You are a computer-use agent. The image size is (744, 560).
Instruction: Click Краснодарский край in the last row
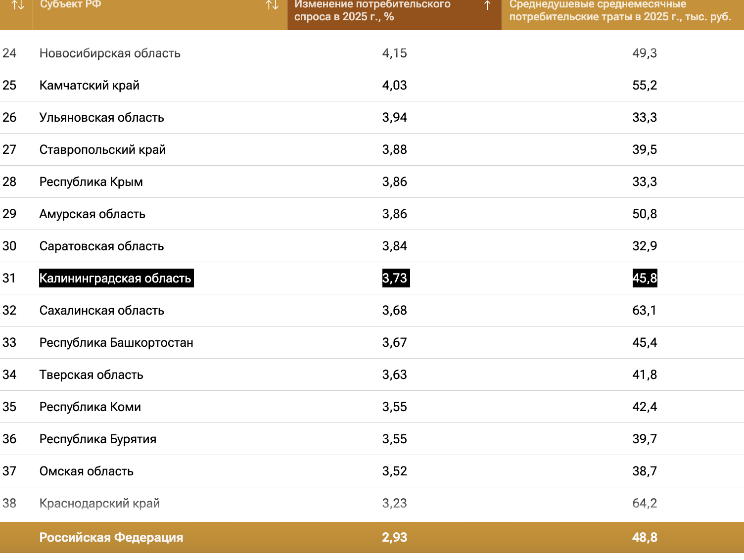point(100,503)
